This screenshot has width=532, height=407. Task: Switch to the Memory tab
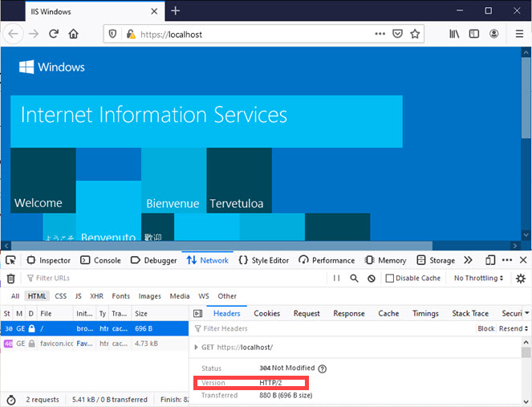click(385, 260)
